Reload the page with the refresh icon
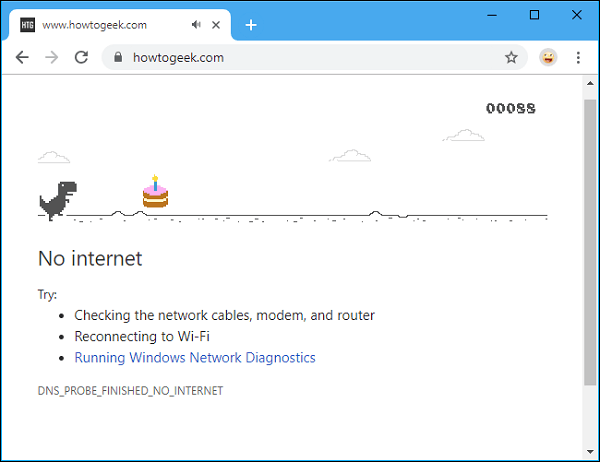The image size is (600, 462). (81, 58)
